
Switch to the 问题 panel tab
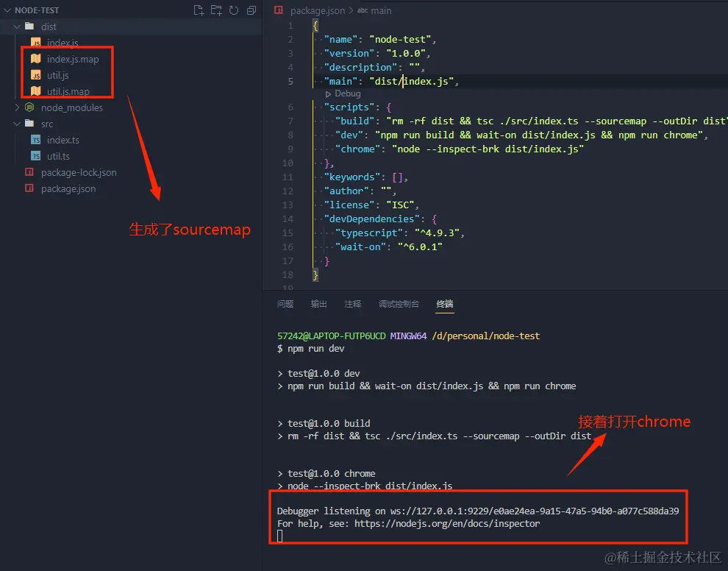tap(285, 304)
